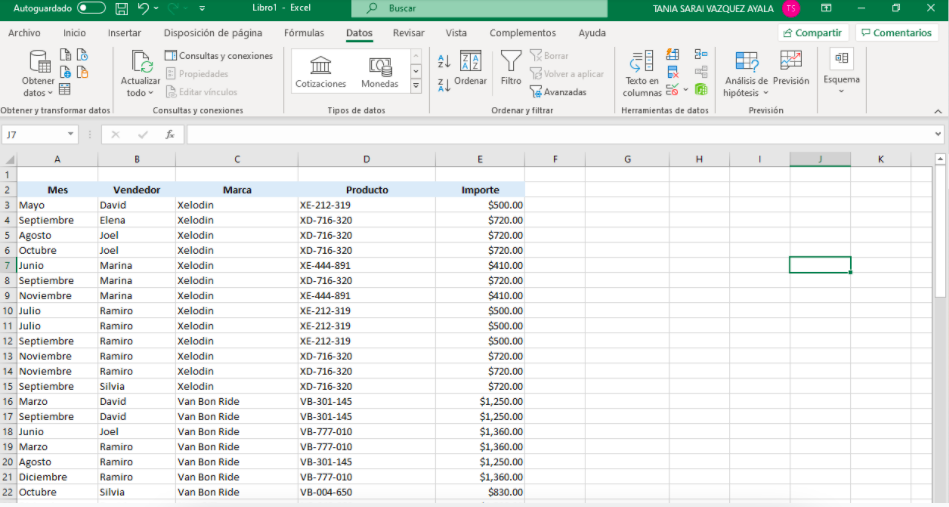The width and height of the screenshot is (949, 507).
Task: Click the TS user account avatar
Action: pos(790,8)
